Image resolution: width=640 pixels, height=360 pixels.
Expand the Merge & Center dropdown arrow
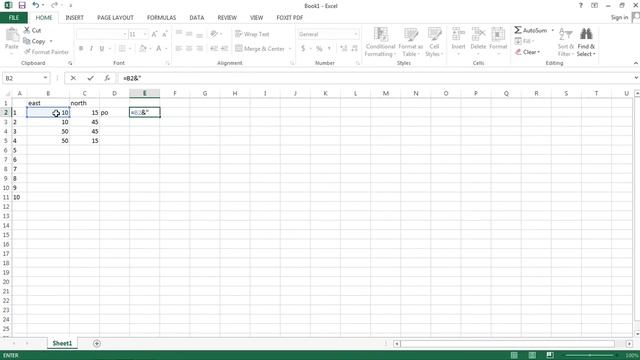[x=290, y=49]
